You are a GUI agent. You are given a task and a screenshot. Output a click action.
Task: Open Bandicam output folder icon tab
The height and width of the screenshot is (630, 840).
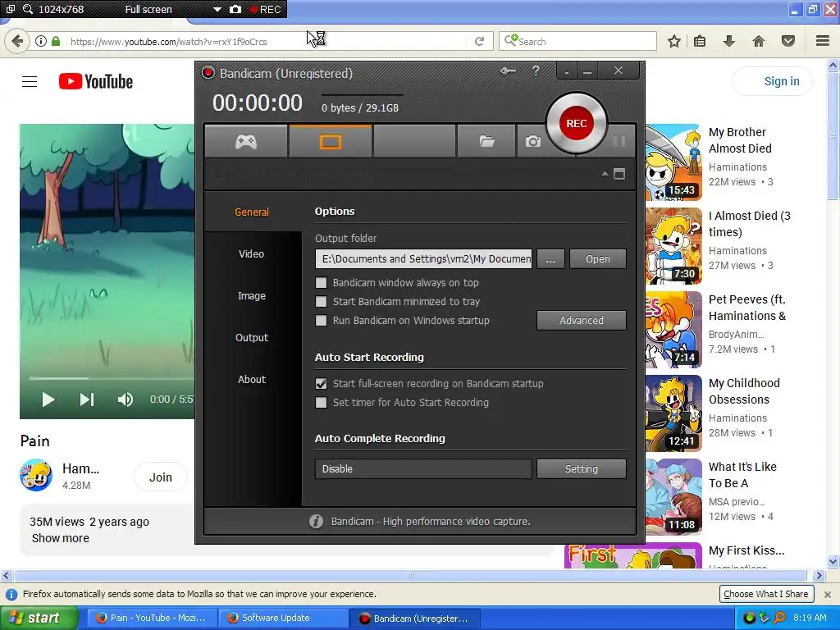(486, 141)
